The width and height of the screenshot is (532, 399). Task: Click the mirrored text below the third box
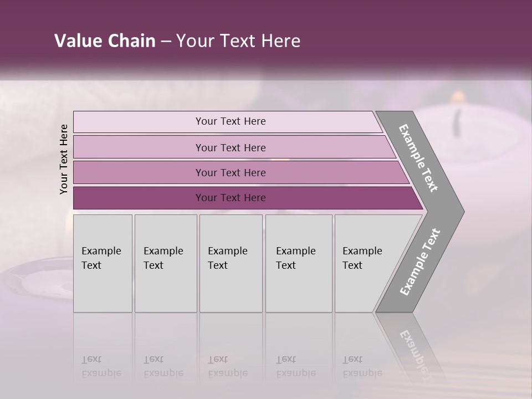tap(227, 366)
